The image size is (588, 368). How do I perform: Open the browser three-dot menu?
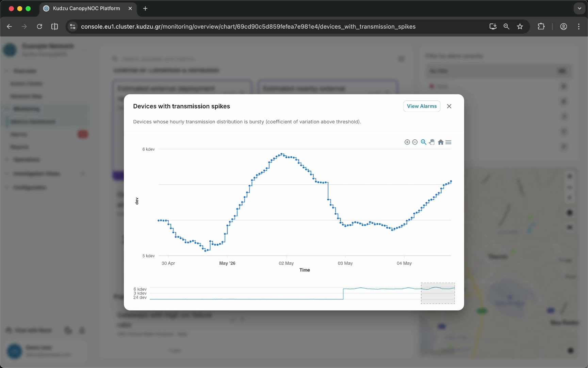click(579, 27)
